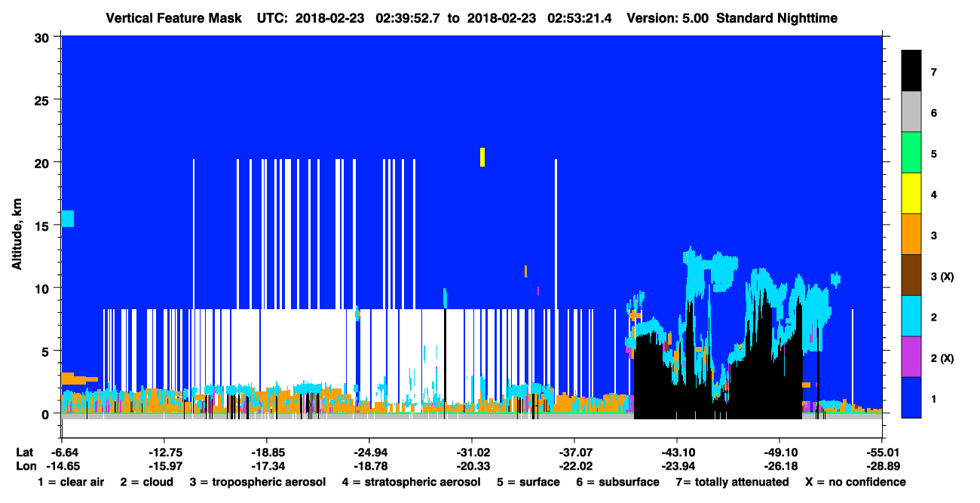Click the black totally attenuated color swatch
980x503 pixels.
click(911, 71)
